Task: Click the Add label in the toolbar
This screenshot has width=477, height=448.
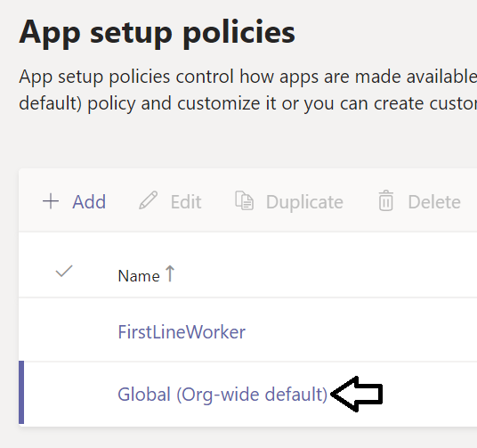Action: 89,201
